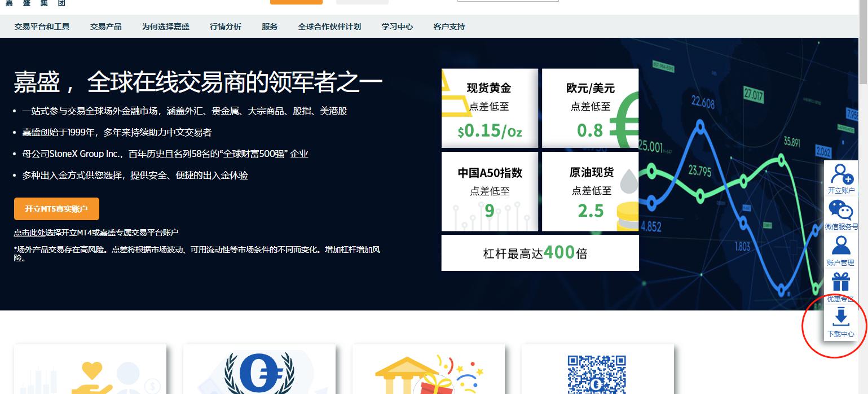Click the 开立MT5真实账户 orange button

(56, 208)
